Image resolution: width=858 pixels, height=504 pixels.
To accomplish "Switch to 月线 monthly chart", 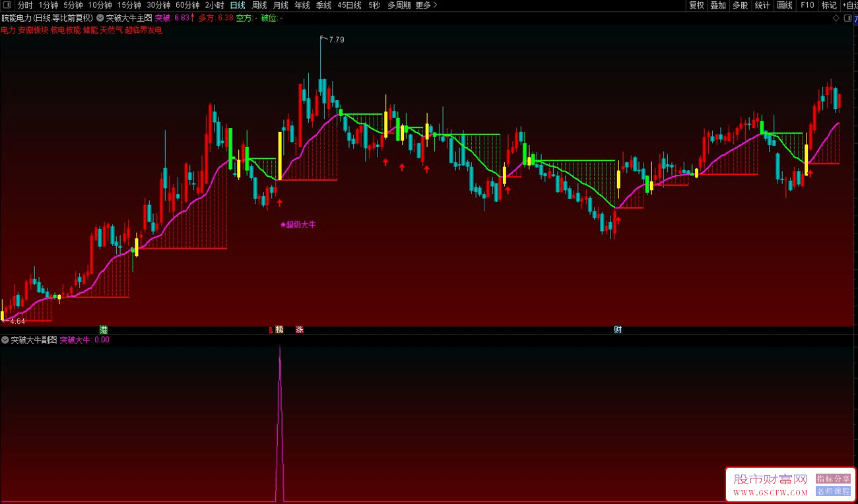I will pos(281,5).
